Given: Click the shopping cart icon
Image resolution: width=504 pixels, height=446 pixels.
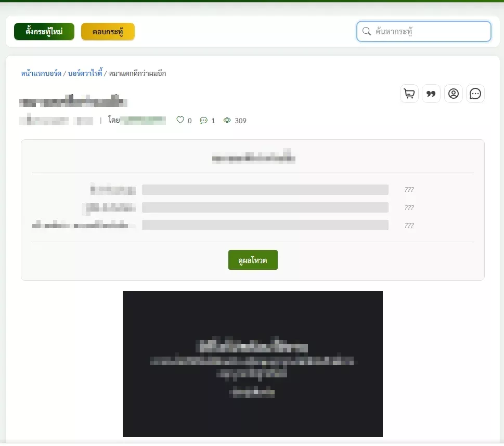Looking at the screenshot, I should 409,94.
